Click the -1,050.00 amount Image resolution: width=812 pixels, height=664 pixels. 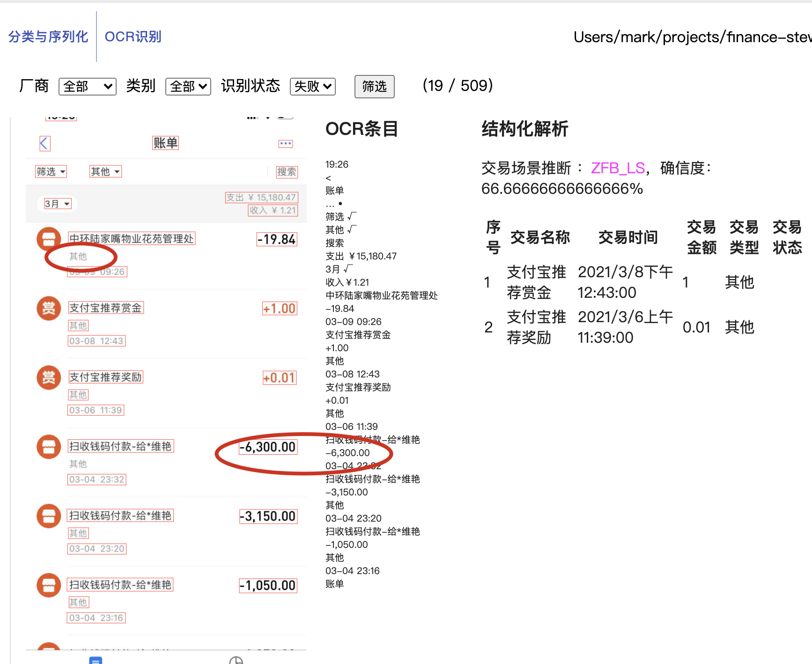268,586
